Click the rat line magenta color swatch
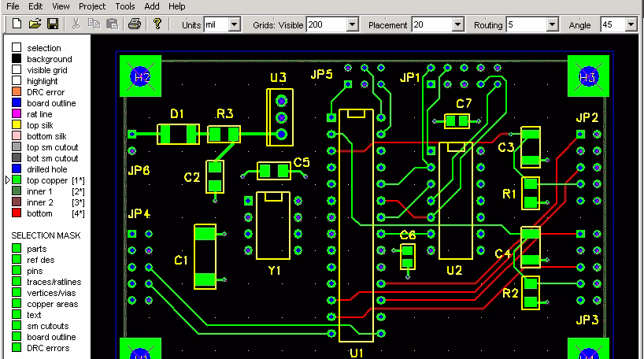 pos(17,113)
